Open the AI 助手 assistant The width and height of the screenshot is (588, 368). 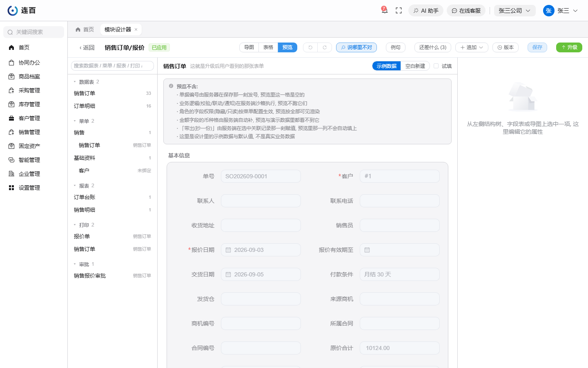[x=426, y=11]
